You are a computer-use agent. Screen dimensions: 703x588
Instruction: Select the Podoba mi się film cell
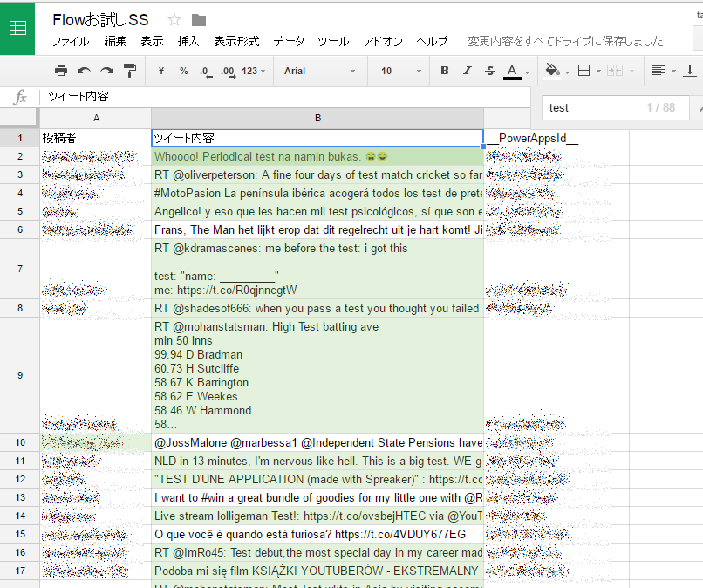pyautogui.click(x=317, y=571)
